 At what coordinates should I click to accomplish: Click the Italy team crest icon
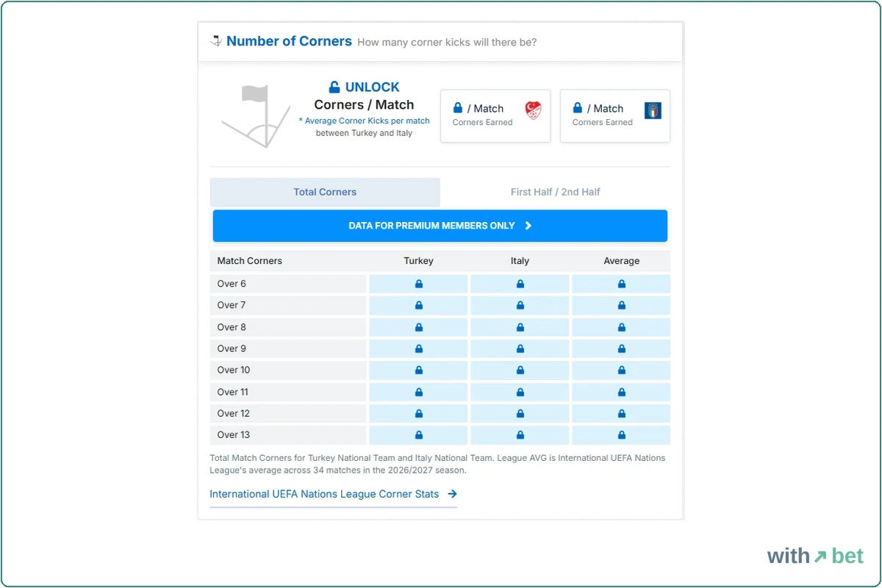tap(653, 110)
